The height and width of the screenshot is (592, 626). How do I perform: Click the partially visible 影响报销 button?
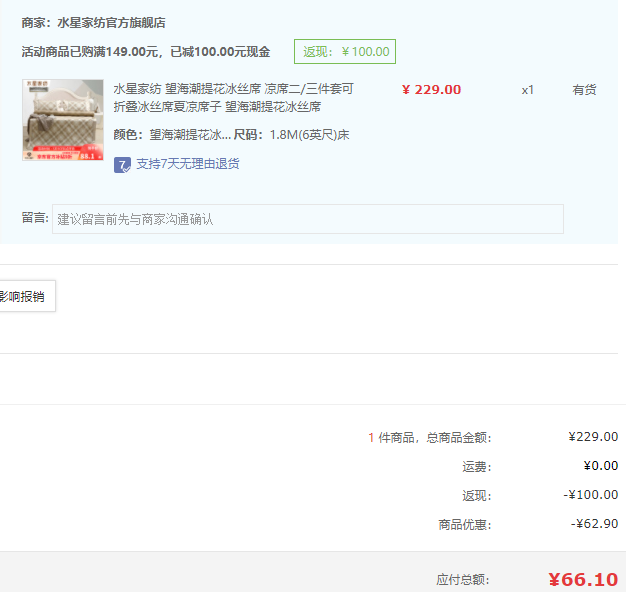coord(23,296)
